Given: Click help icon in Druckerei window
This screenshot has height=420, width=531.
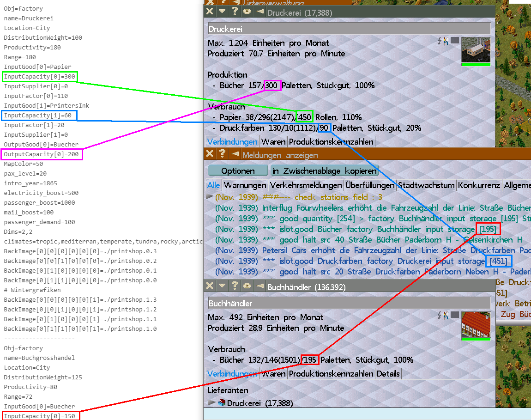Looking at the screenshot, I should (235, 12).
